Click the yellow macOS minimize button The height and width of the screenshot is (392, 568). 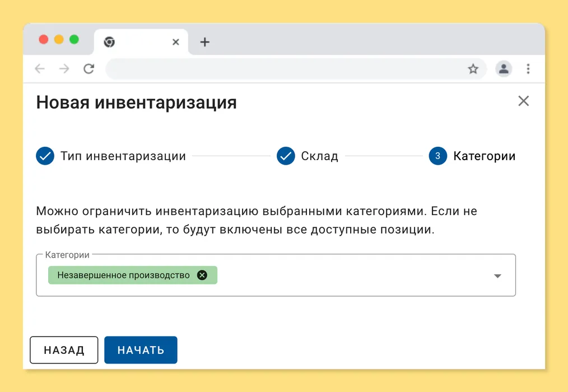click(x=59, y=39)
